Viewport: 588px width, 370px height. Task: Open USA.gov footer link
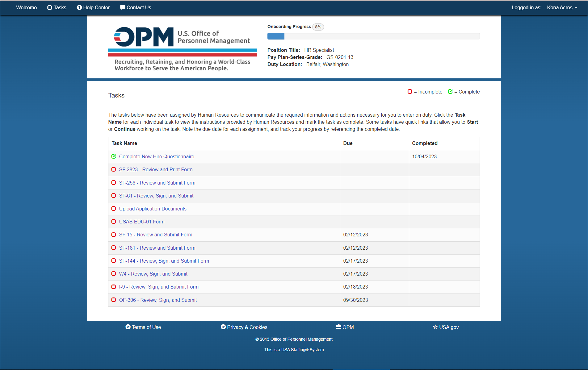(446, 327)
